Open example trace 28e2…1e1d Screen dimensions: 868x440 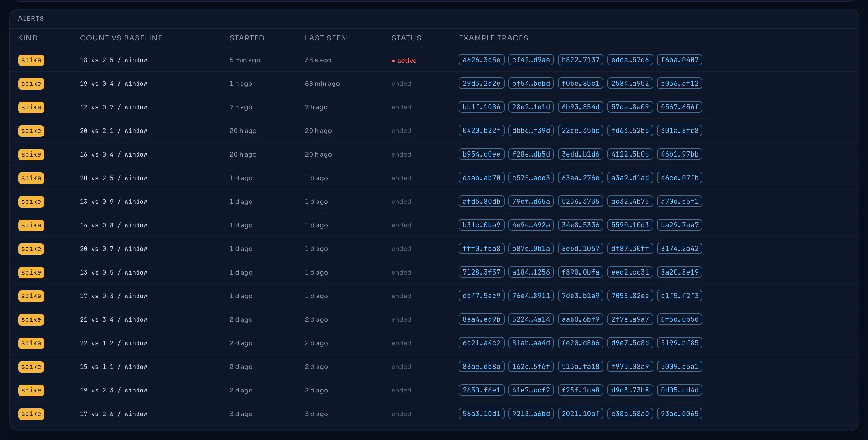click(x=531, y=107)
